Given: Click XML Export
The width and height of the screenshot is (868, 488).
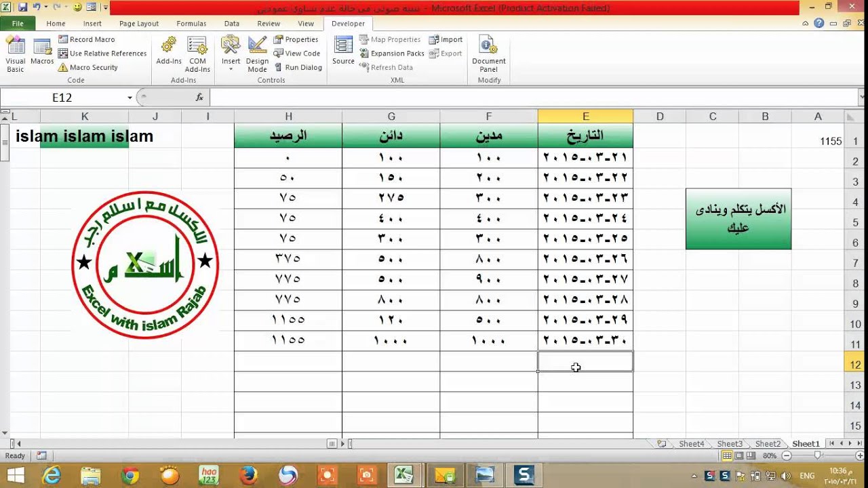Looking at the screenshot, I should (446, 54).
